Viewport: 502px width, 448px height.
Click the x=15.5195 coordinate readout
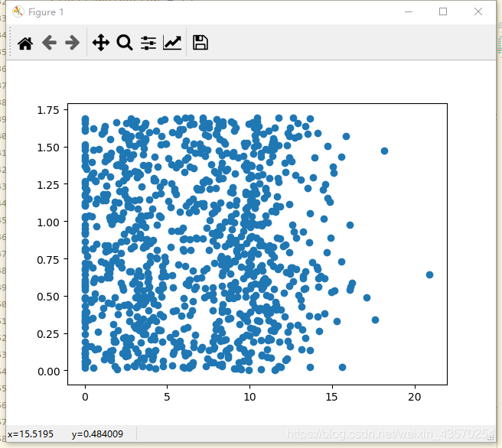point(31,434)
